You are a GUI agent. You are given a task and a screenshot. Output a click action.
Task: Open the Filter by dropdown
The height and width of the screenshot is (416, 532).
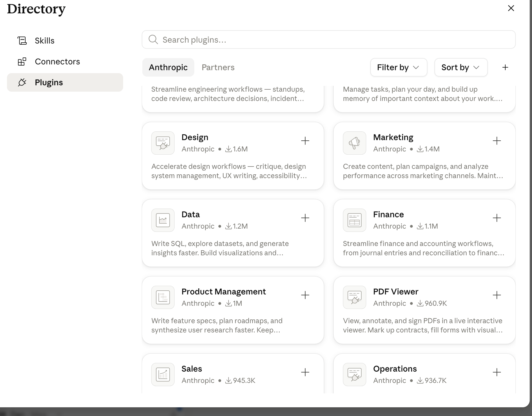399,67
